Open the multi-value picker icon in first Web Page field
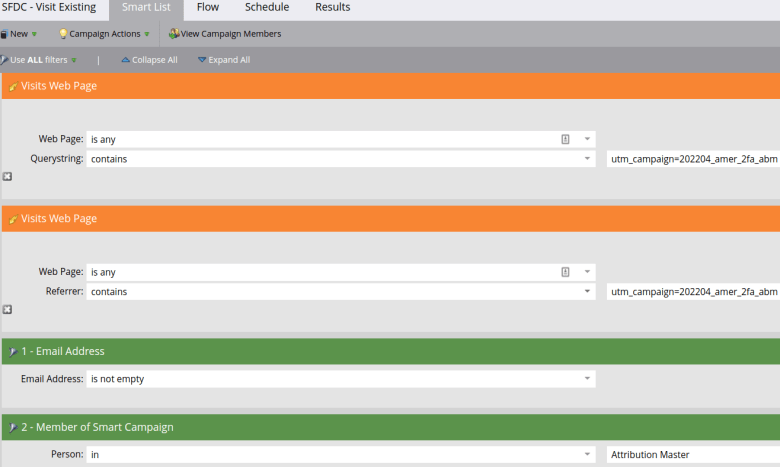 tap(565, 139)
